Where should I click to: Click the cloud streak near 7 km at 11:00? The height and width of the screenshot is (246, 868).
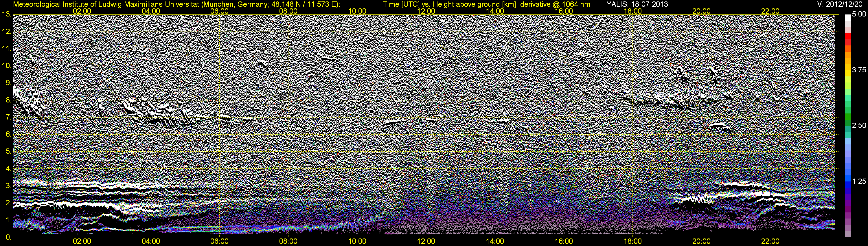click(394, 122)
